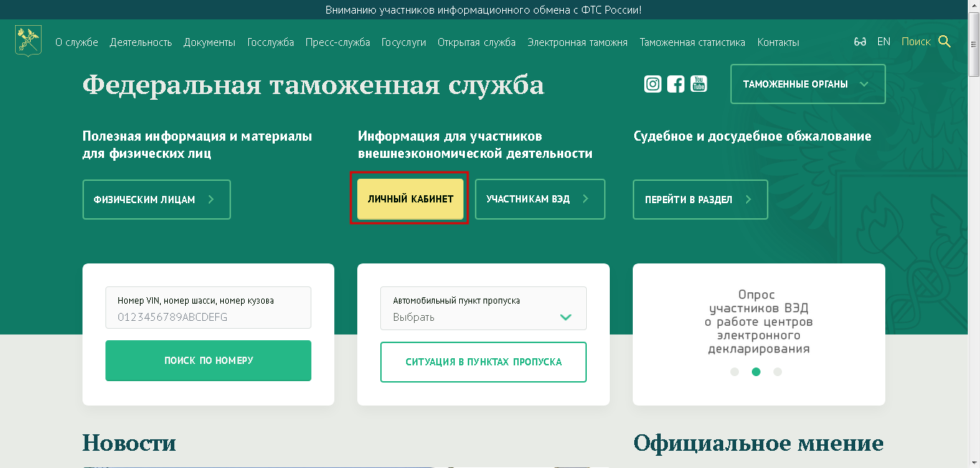Open the Документы menu
Viewport: 980px width, 468px height.
pos(209,42)
